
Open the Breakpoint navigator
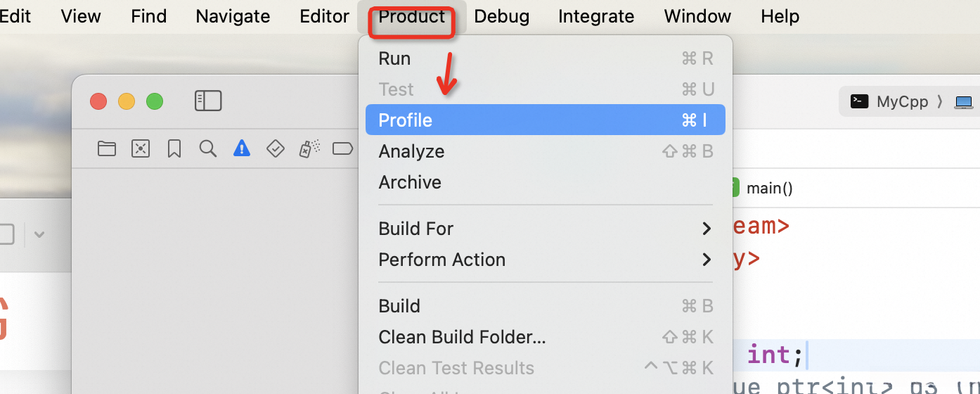pyautogui.click(x=342, y=148)
